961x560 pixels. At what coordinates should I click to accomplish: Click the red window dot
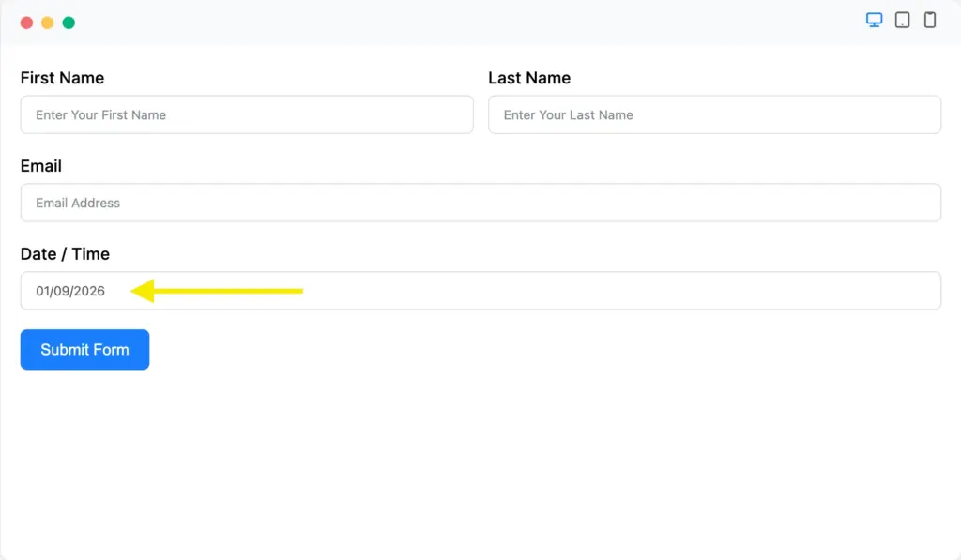26,23
